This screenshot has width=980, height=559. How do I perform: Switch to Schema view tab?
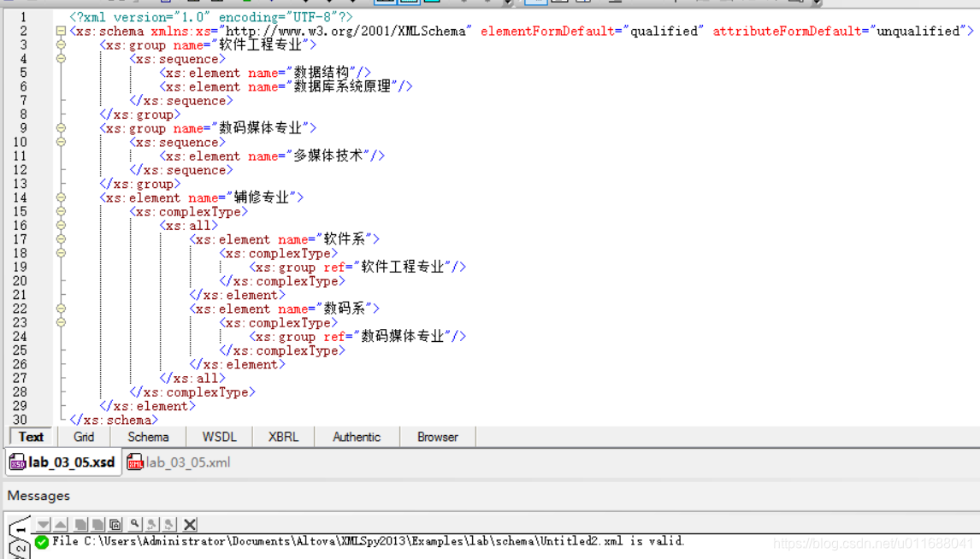tap(148, 438)
